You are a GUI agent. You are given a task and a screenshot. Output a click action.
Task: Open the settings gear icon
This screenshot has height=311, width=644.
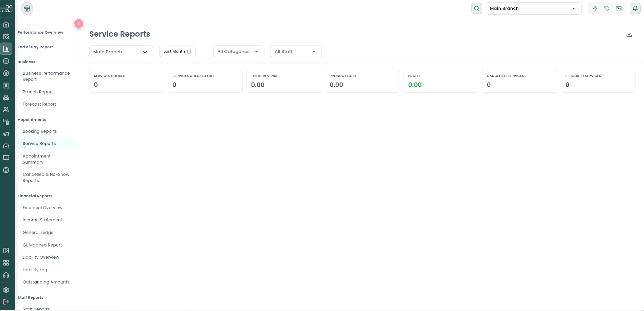(x=6, y=290)
